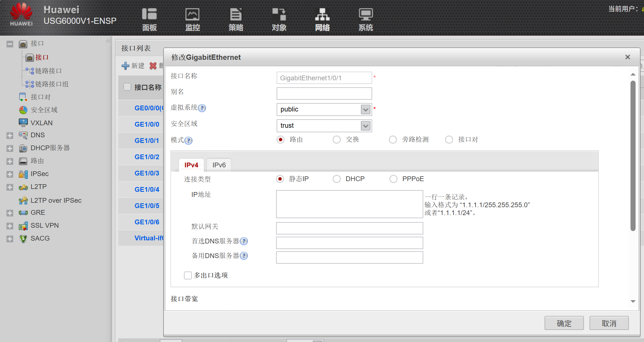Image resolution: width=644 pixels, height=342 pixels.
Task: Click the 接口 folder icon in tree
Action: point(23,44)
